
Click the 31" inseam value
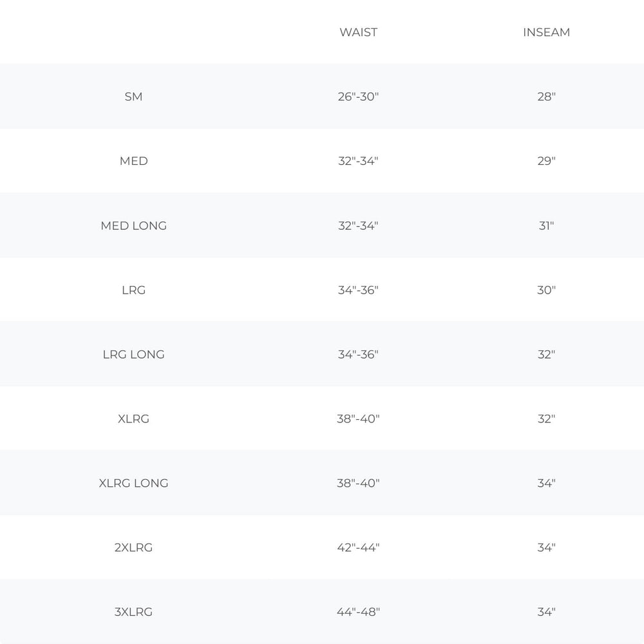[546, 225]
